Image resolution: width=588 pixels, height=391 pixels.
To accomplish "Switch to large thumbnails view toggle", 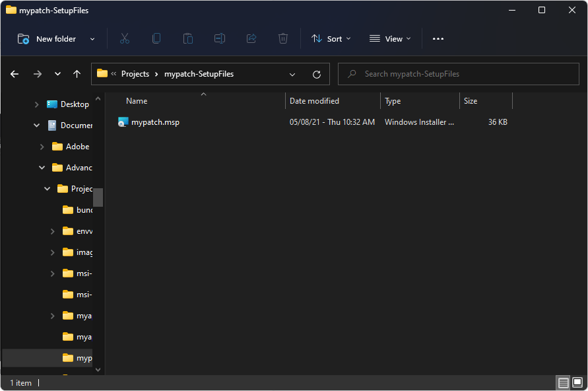I will pos(577,382).
